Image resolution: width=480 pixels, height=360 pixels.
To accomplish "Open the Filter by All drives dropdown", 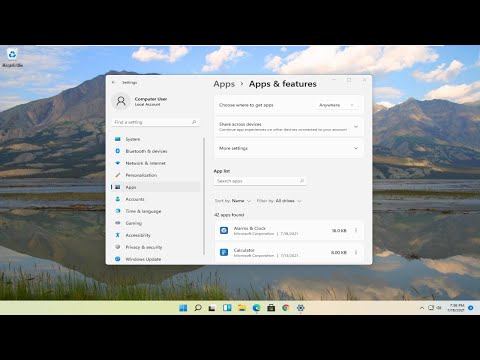I will coord(279,201).
